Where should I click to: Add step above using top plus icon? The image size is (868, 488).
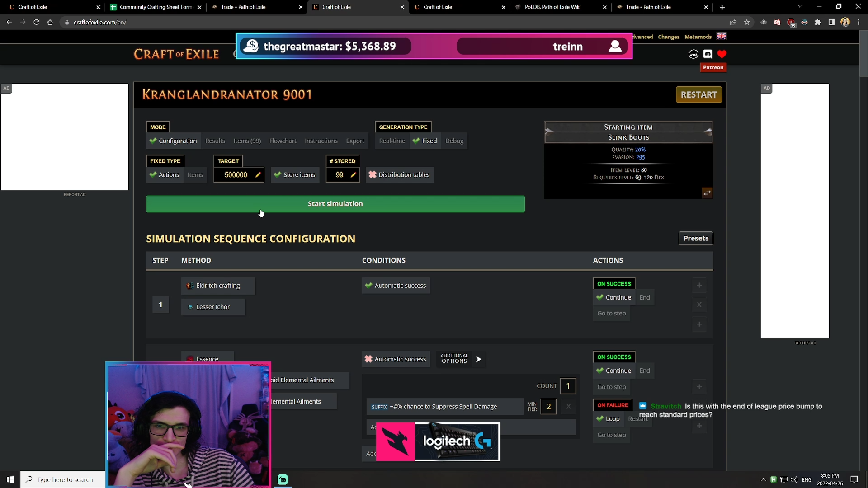(699, 285)
